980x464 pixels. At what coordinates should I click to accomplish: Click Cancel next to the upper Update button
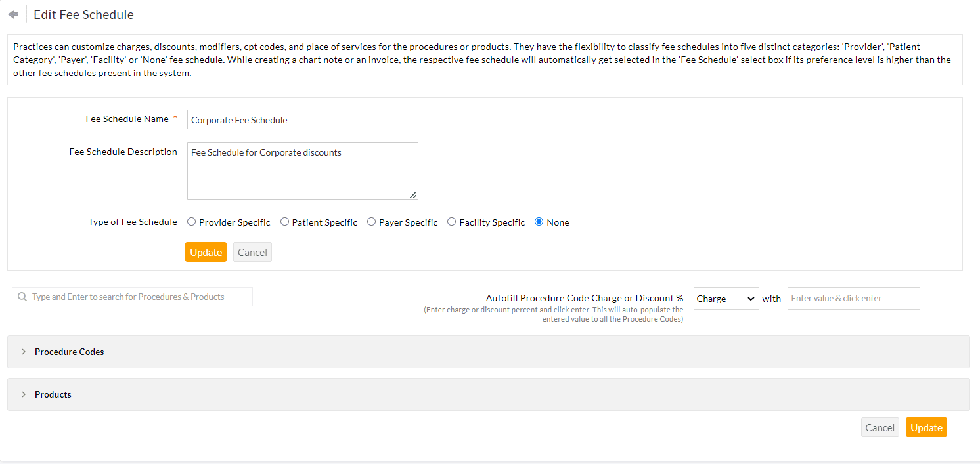click(252, 253)
